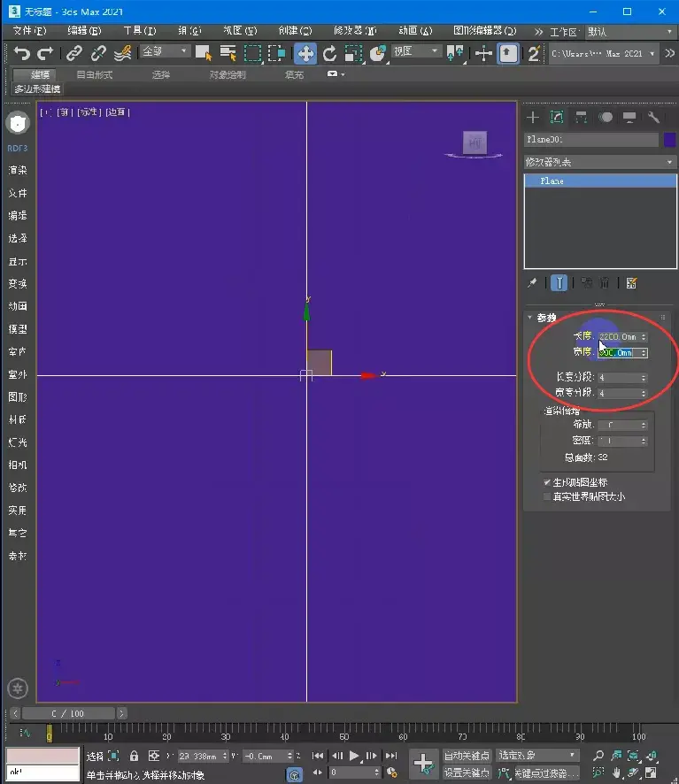Open the 全部 selection filter dropdown
The width and height of the screenshot is (679, 784).
165,52
